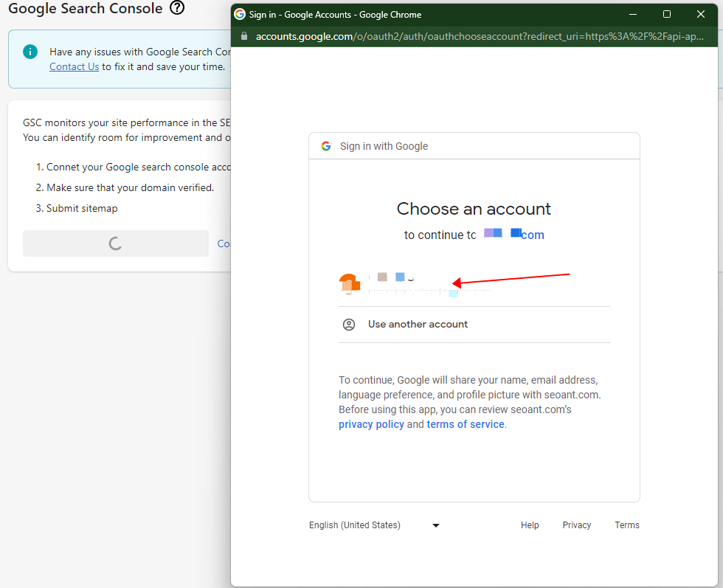
Task: Close the Google sign-in Chrome window
Action: 701,14
